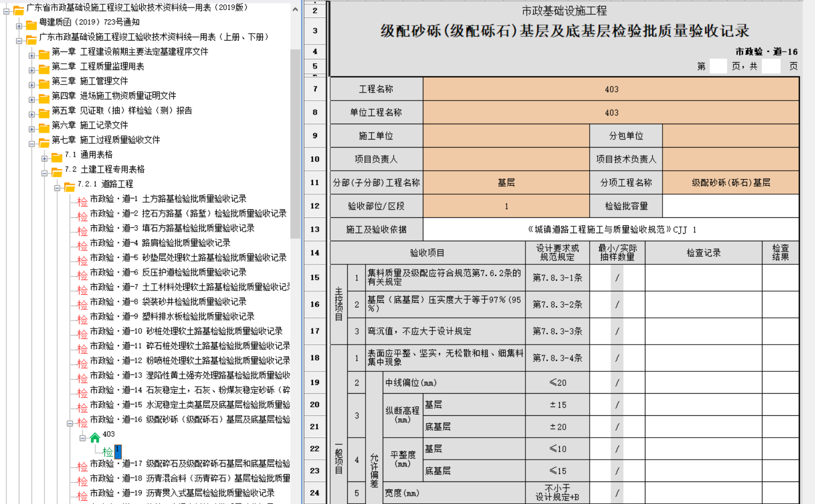Collapse the root 广东省市政基础设施工程 tree node

pyautogui.click(x=6, y=11)
